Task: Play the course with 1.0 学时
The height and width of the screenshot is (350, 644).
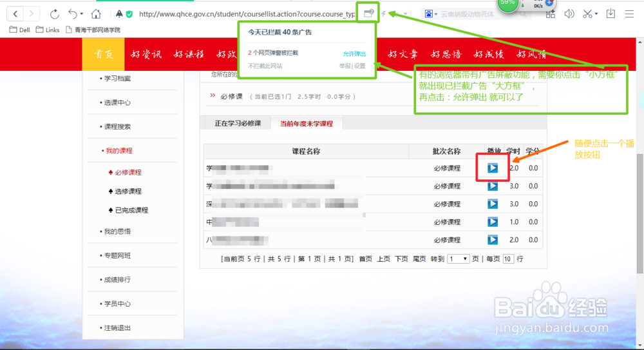Action: tap(493, 222)
